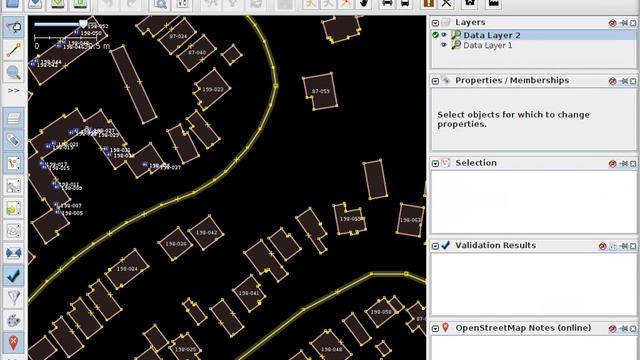The width and height of the screenshot is (640, 360).
Task: Open help for OpenStreetMap Notes panel
Action: (x=612, y=329)
